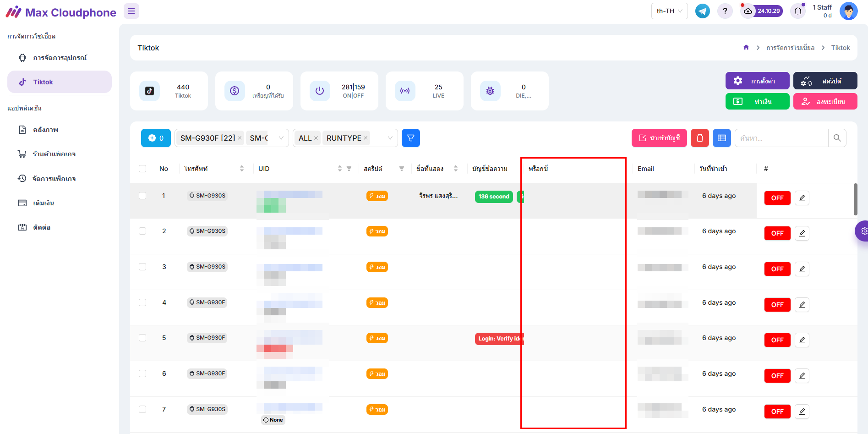Open the image library sidebar item
Viewport: 868px width, 434px height.
(x=60, y=130)
